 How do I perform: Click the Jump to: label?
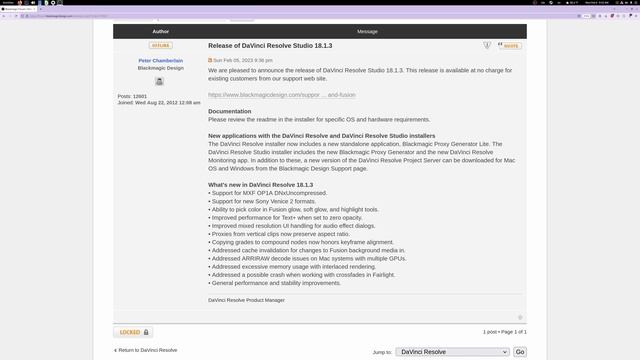pos(382,352)
